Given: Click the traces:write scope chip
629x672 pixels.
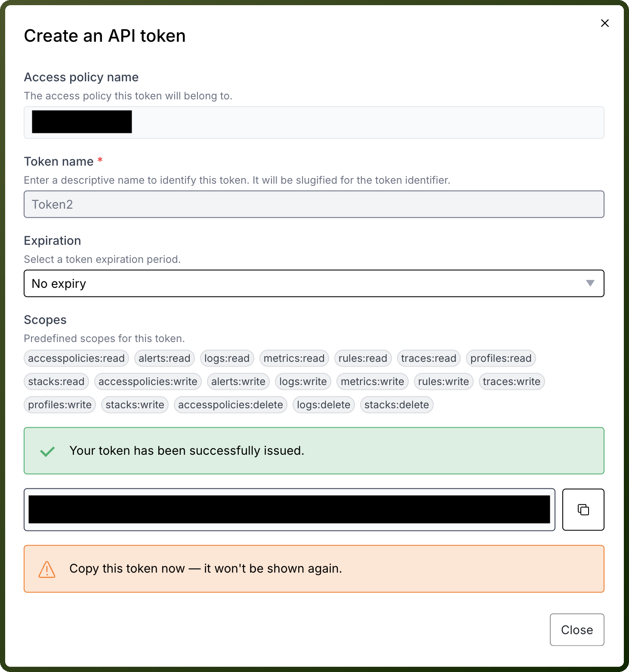Looking at the screenshot, I should coord(511,381).
